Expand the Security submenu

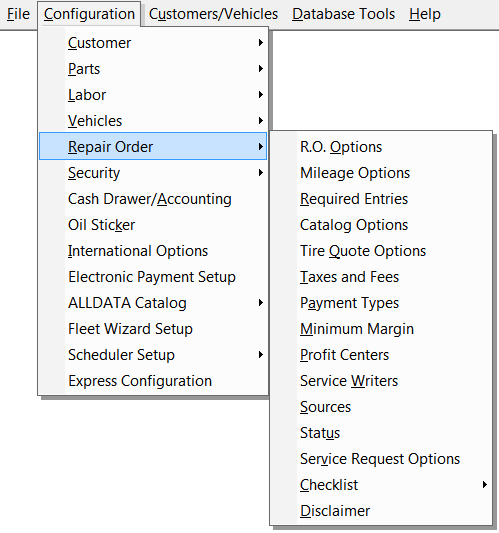[x=153, y=173]
